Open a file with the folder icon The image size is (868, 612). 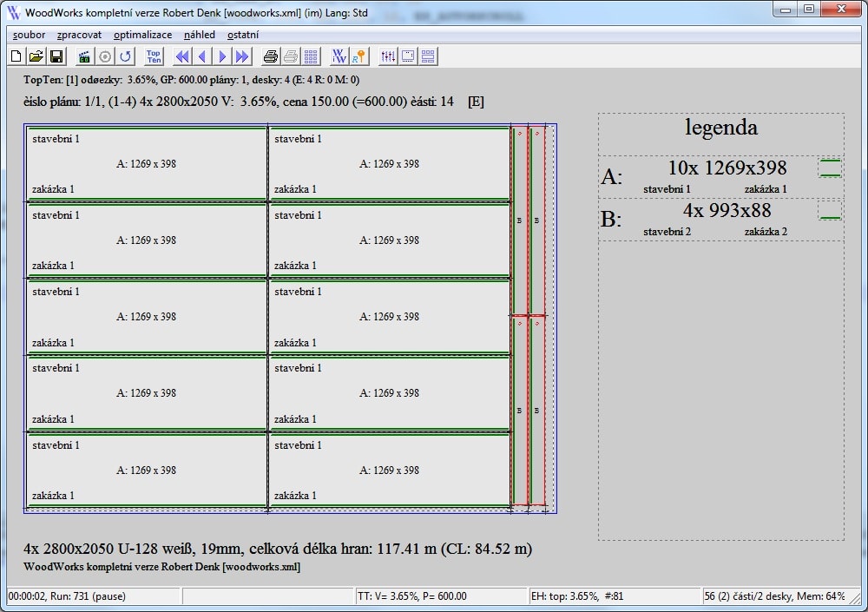(36, 56)
